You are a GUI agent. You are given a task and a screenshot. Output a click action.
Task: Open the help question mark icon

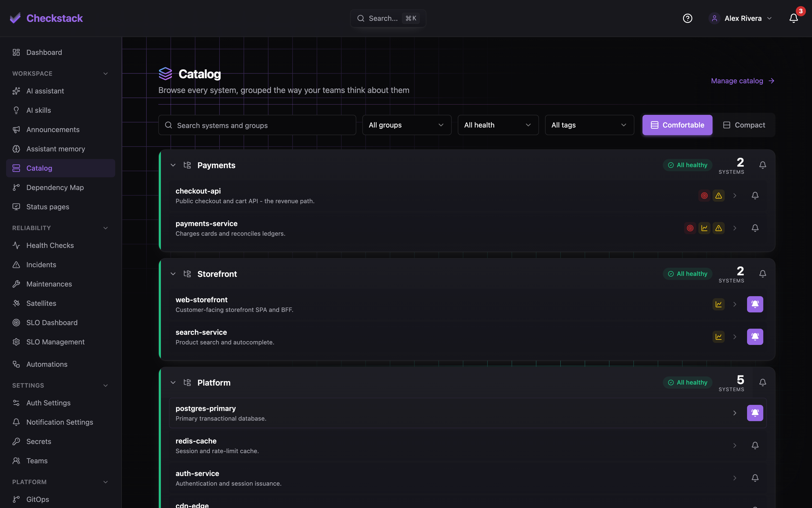[687, 18]
